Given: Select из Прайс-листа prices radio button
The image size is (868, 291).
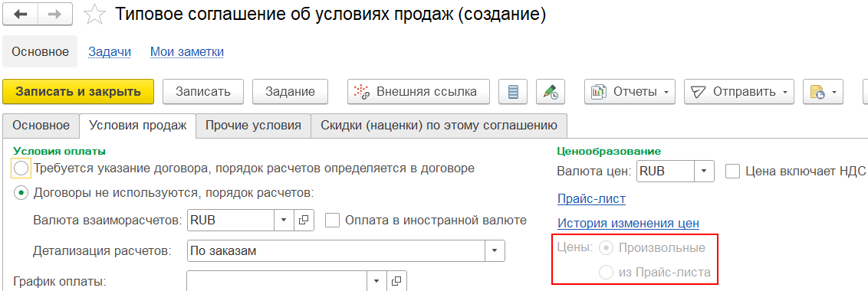Looking at the screenshot, I should pos(607,272).
